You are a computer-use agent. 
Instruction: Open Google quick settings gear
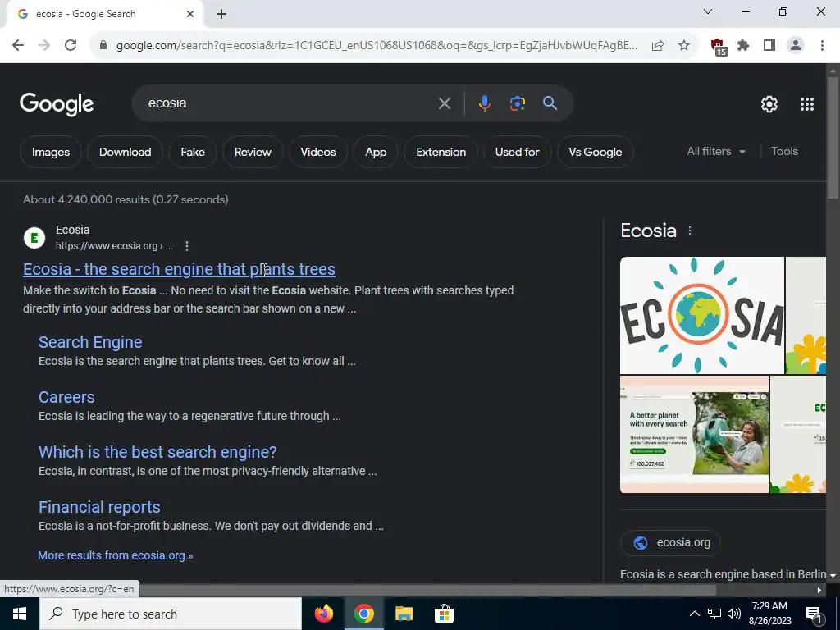(x=769, y=104)
